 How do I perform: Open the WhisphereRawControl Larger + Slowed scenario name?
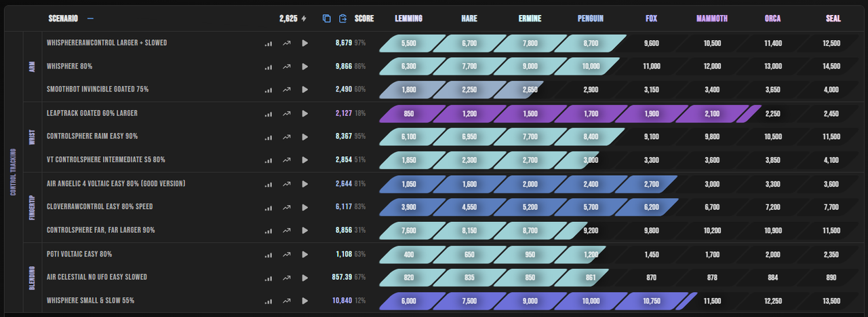point(106,43)
